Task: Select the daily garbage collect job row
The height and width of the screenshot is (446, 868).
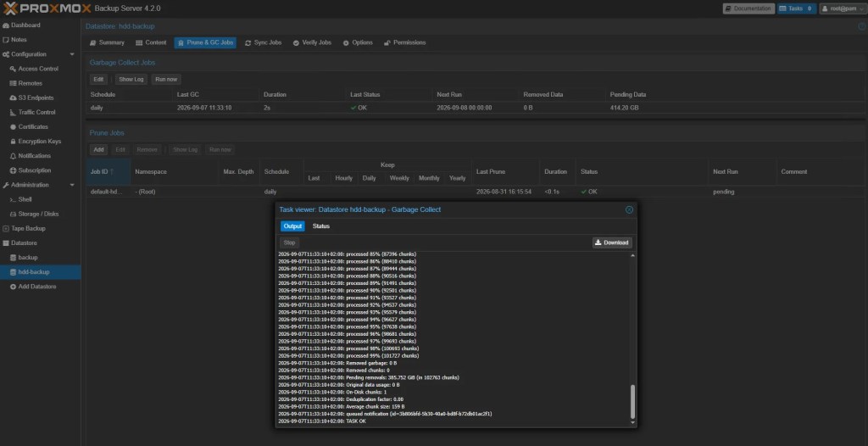Action: click(476, 108)
